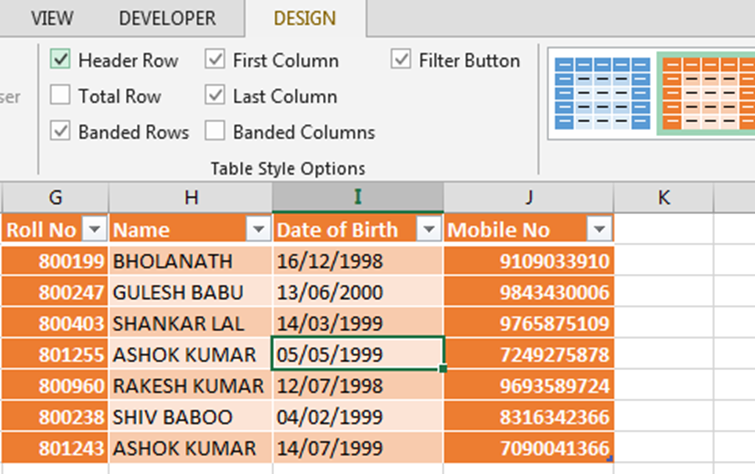The image size is (755, 474).
Task: Select the cell with date 13/06/2000
Action: coord(357,292)
